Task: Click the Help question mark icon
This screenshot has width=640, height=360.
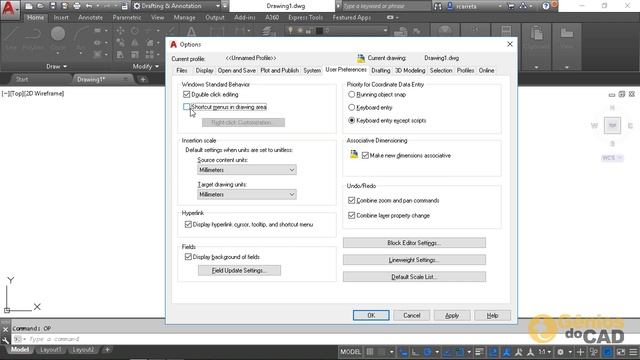Action: (546, 6)
